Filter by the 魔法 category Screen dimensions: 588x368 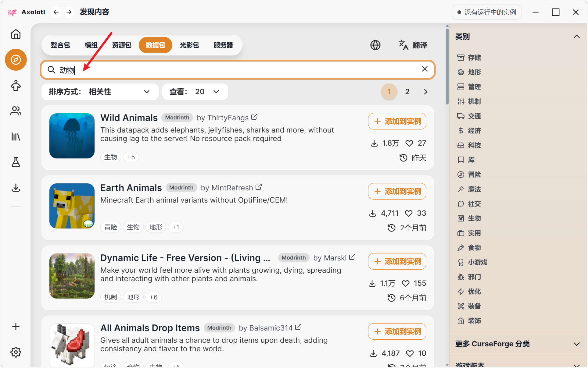coord(469,189)
